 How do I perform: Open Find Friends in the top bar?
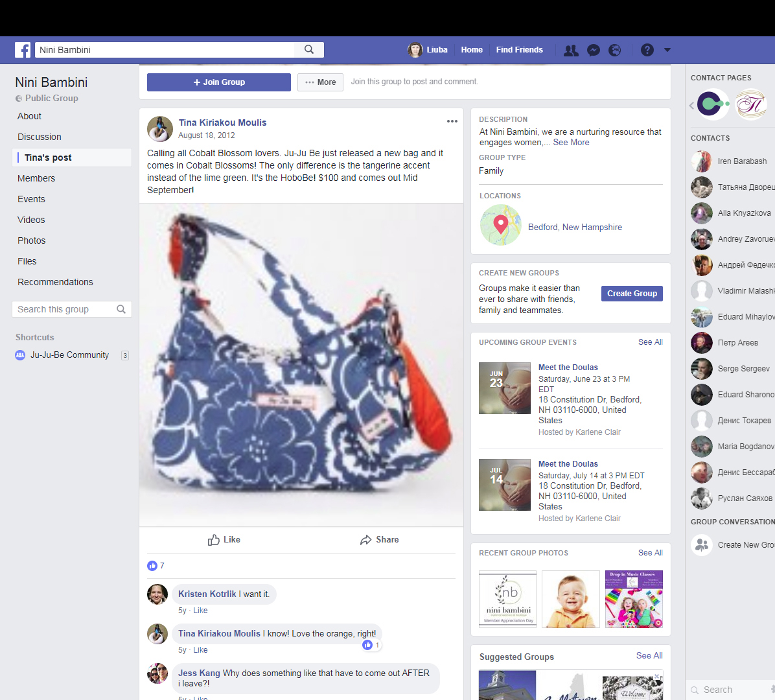click(520, 50)
